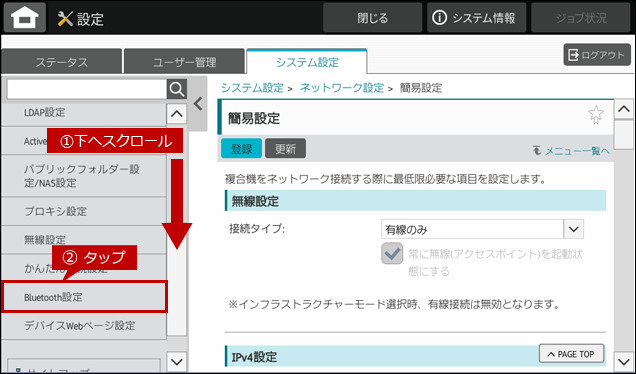This screenshot has height=374, width=636.
Task: Click ネットワーク設定 breadcrumb link
Action: [342, 88]
